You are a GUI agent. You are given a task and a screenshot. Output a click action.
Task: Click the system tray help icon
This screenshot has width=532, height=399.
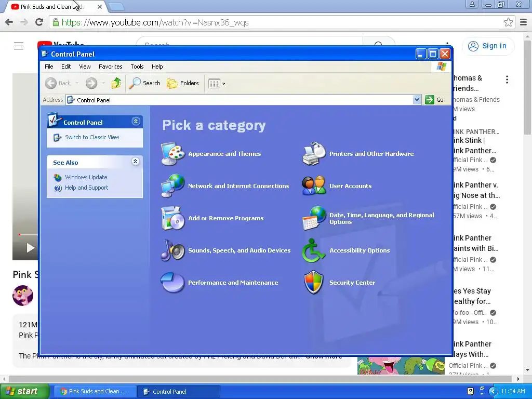[470, 391]
